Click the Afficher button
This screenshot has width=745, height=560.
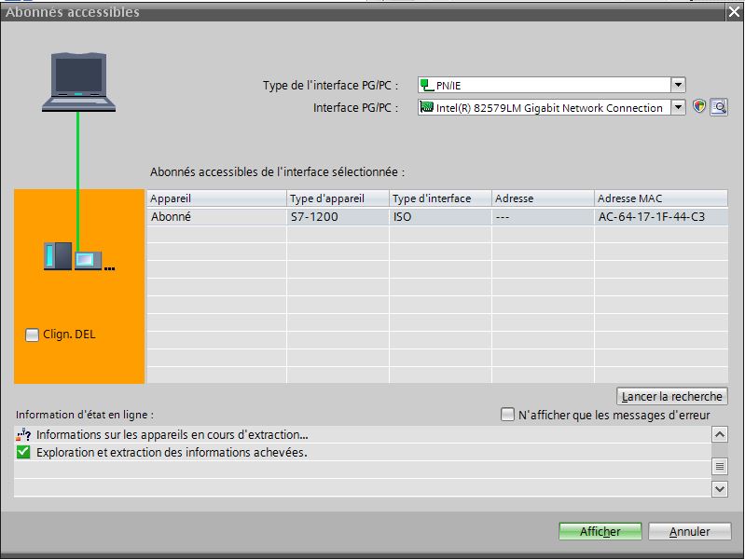point(600,531)
